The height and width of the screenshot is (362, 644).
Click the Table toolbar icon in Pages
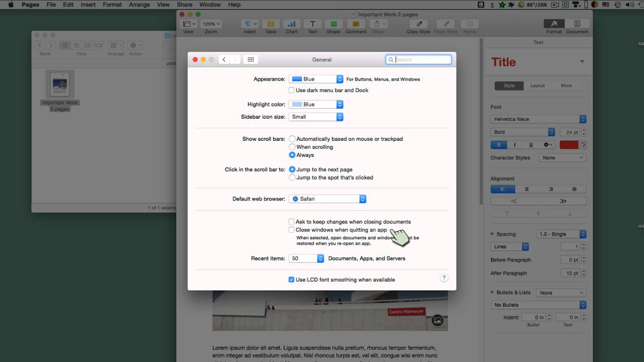point(271,24)
